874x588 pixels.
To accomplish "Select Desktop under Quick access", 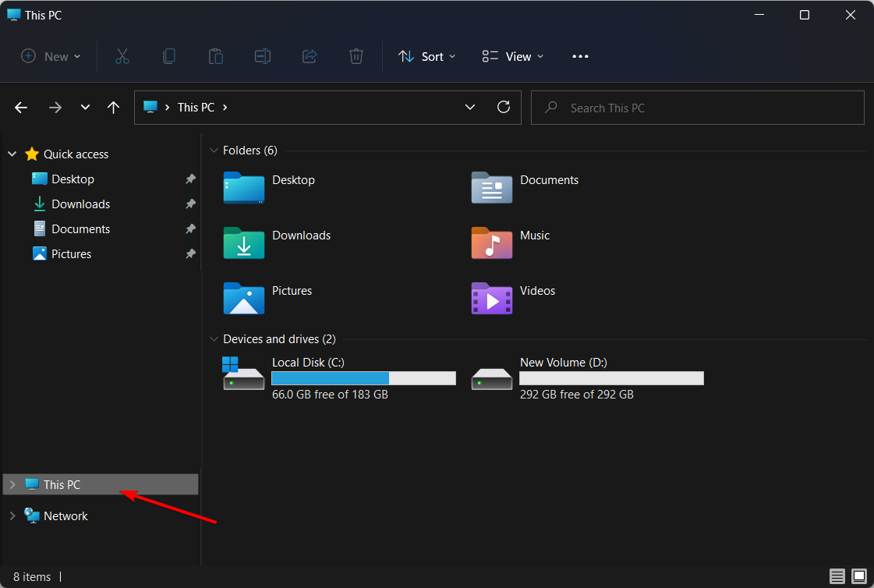I will 73,179.
